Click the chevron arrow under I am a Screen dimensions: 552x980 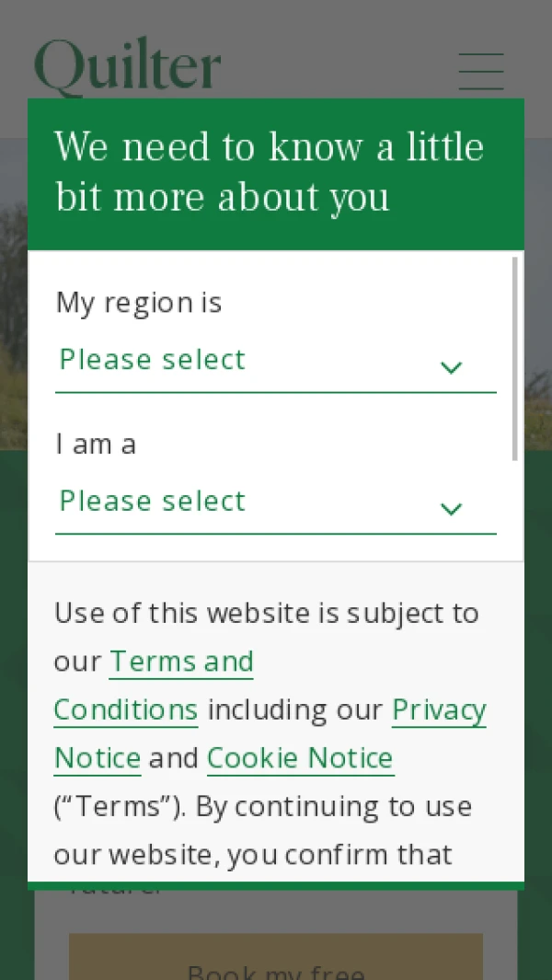click(451, 509)
